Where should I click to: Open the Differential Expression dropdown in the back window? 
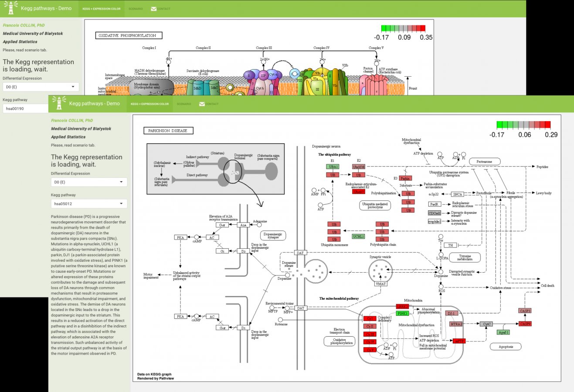pos(41,87)
